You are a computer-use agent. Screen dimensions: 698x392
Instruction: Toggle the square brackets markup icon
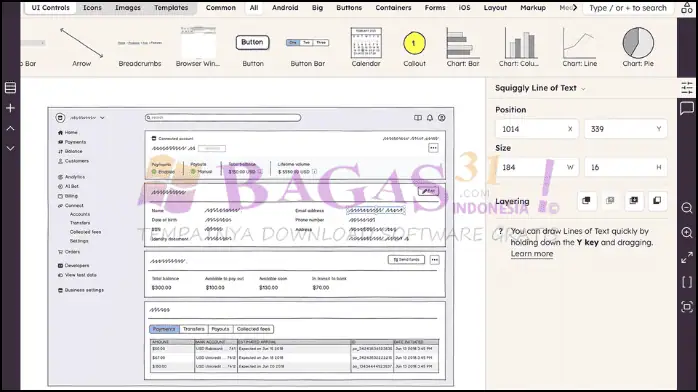coord(687,282)
